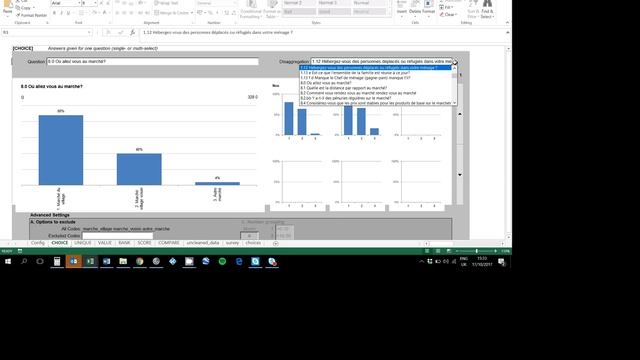The width and height of the screenshot is (640, 360).
Task: Click the taskbar search magnifier icon
Action: coord(24,261)
